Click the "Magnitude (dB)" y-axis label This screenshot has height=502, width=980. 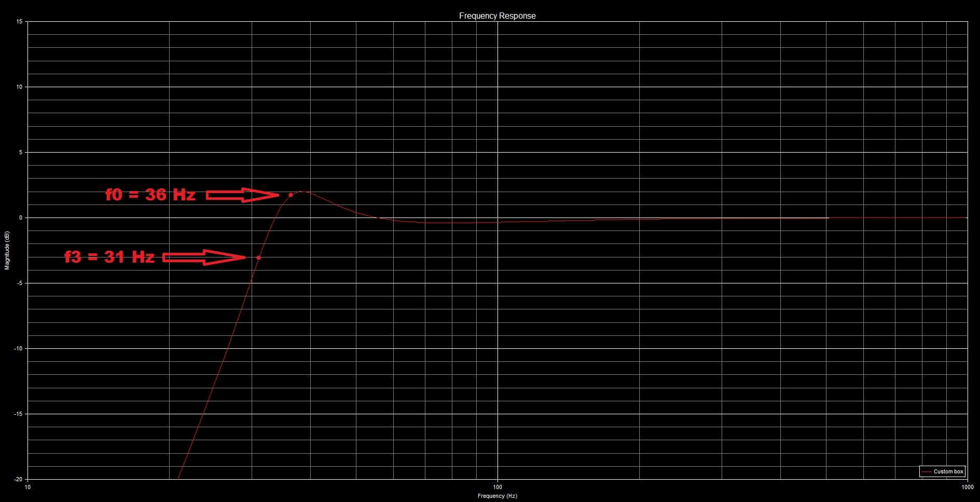click(7, 250)
